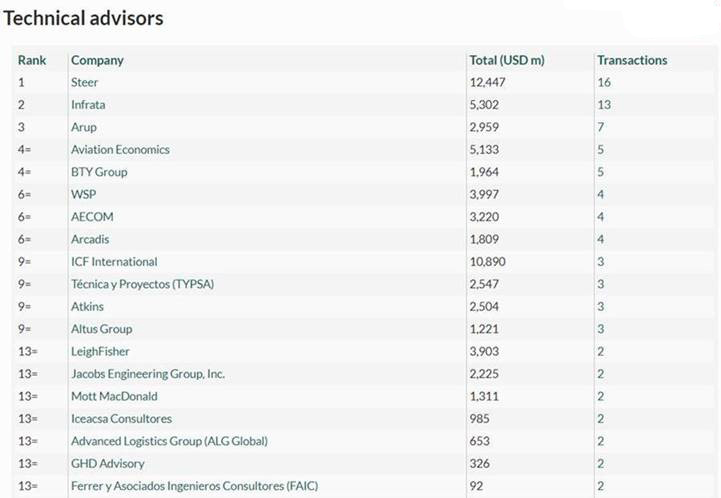
Task: Open the BTY Group link
Action: pyautogui.click(x=99, y=172)
